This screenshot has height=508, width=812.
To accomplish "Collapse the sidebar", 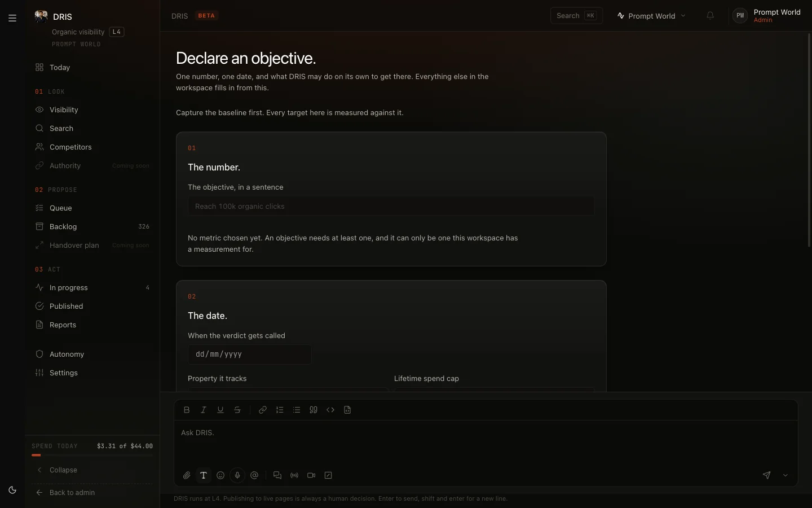I will point(92,470).
